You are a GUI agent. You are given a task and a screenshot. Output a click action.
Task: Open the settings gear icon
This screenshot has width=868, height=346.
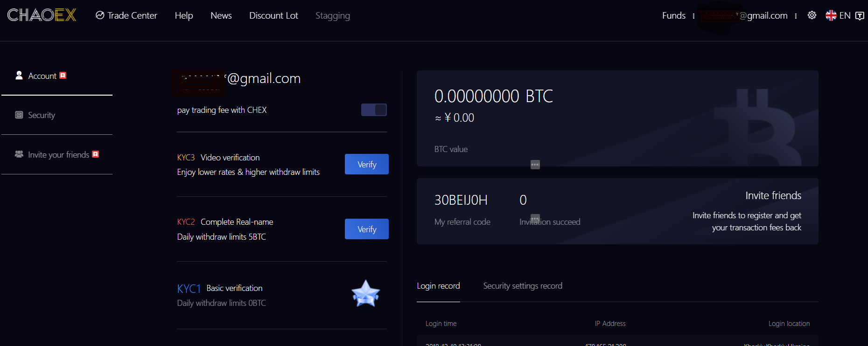coord(812,15)
